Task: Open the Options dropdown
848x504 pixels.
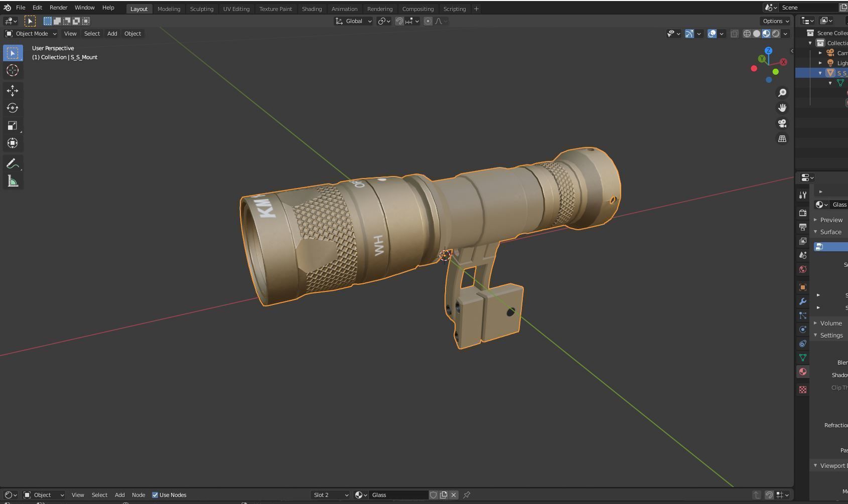Action: point(776,21)
